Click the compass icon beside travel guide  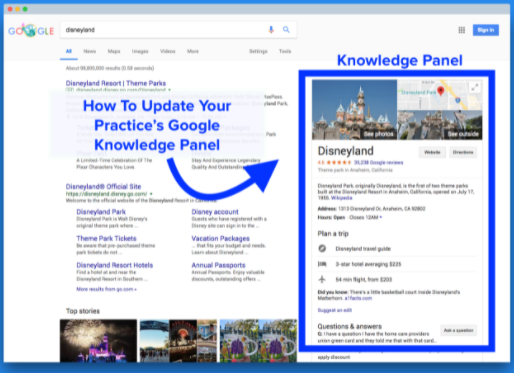click(322, 248)
